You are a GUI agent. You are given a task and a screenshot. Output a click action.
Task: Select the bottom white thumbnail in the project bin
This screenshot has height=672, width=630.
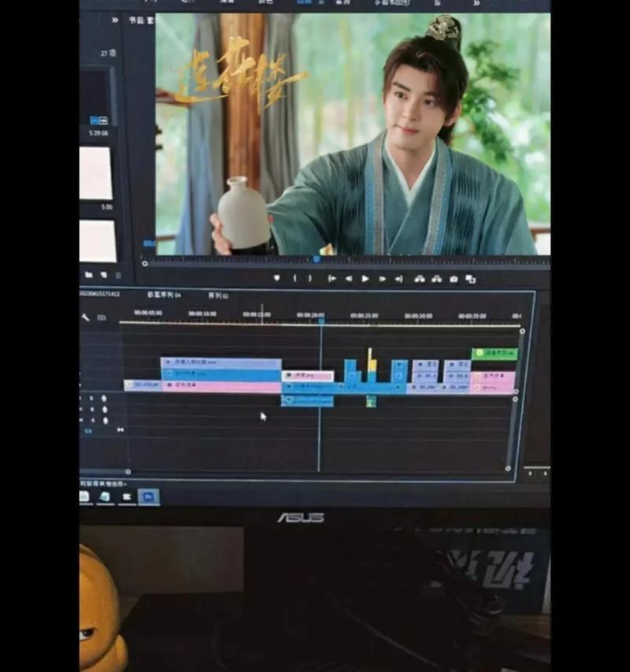coord(98,241)
